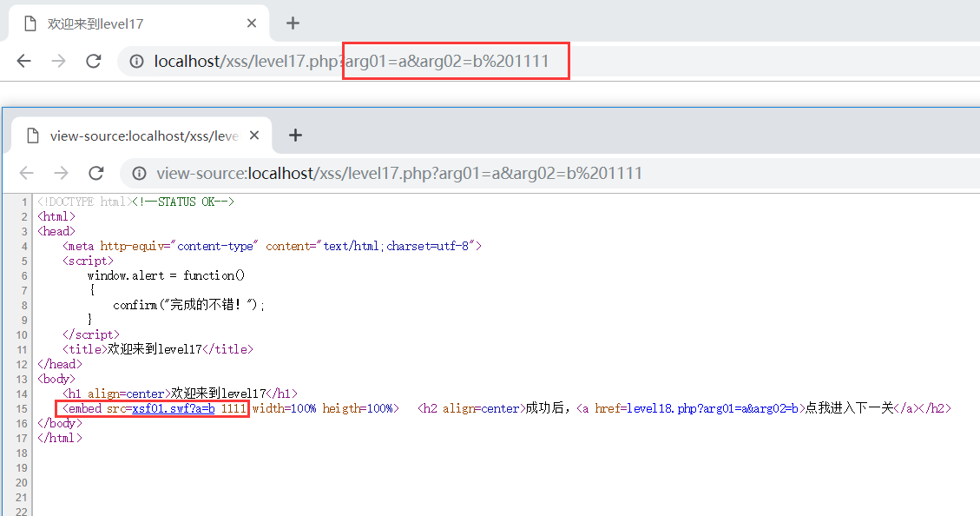Select the view-source:localhost tab
Viewport: 980px width, 516px height.
coord(141,136)
